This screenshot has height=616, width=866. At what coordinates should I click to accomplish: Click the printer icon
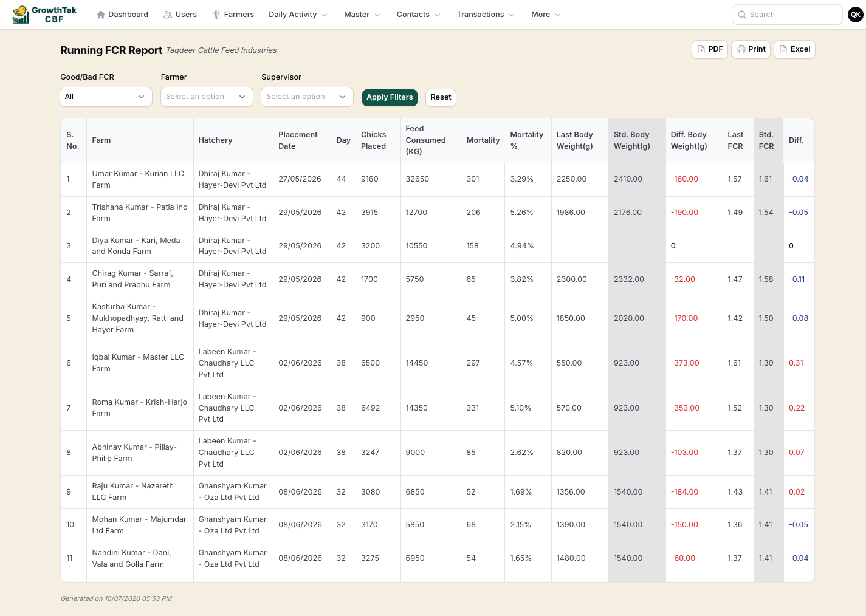741,49
